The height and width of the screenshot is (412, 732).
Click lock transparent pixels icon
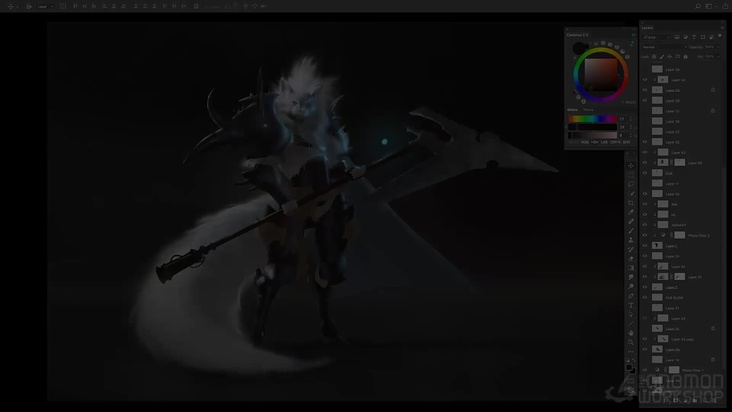(x=654, y=56)
